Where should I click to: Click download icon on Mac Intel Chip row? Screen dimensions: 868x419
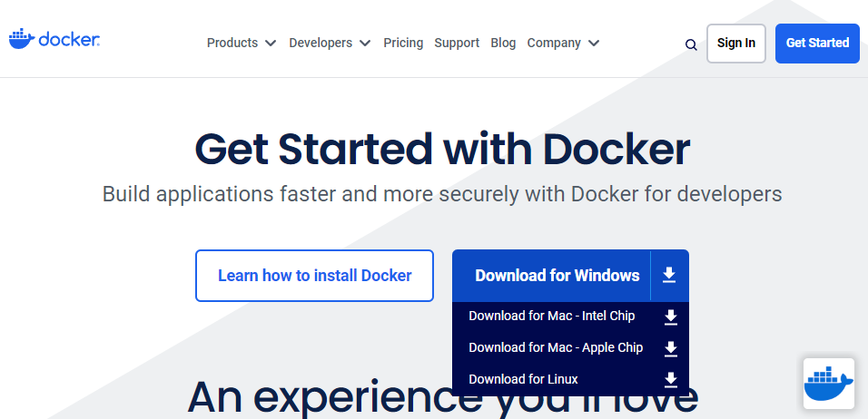coord(671,317)
